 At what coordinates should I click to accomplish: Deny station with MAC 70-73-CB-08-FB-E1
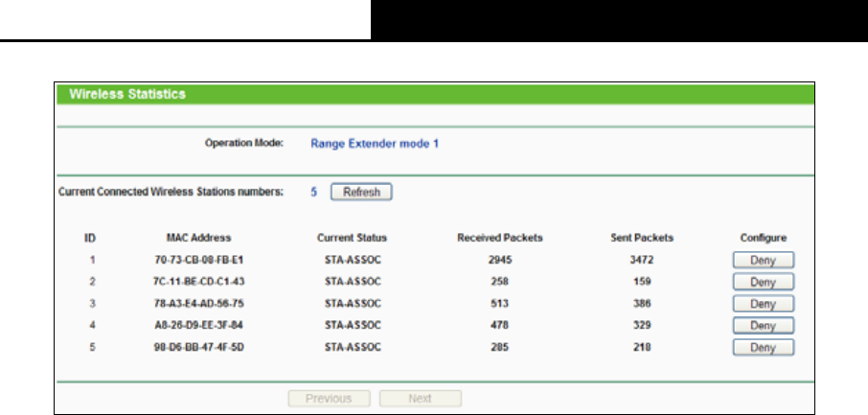coord(764,260)
